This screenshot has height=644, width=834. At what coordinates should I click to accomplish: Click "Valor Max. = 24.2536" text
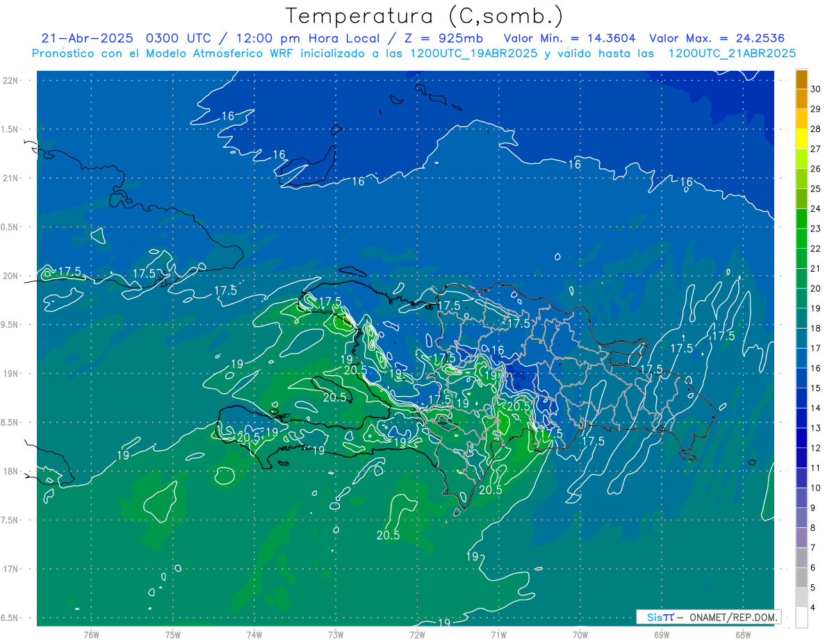point(717,38)
